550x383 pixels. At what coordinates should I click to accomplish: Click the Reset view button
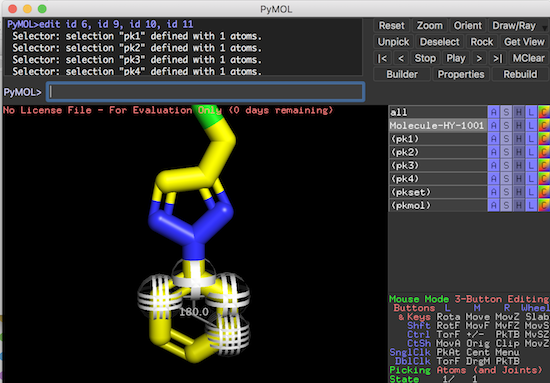click(391, 26)
